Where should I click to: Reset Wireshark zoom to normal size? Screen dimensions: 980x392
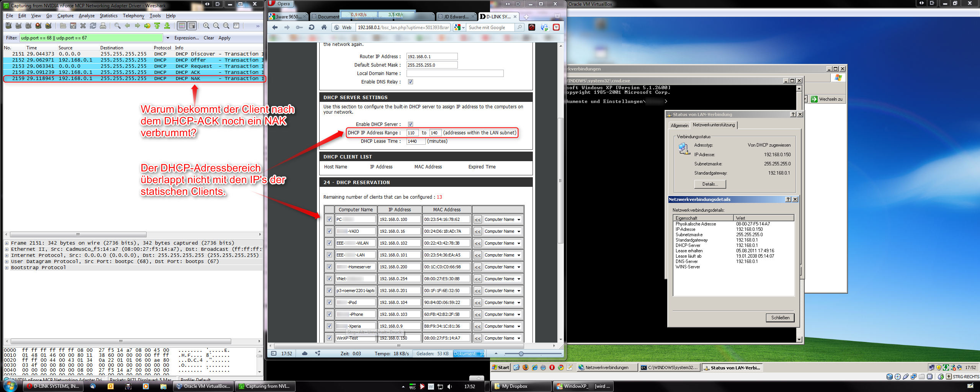(226, 26)
